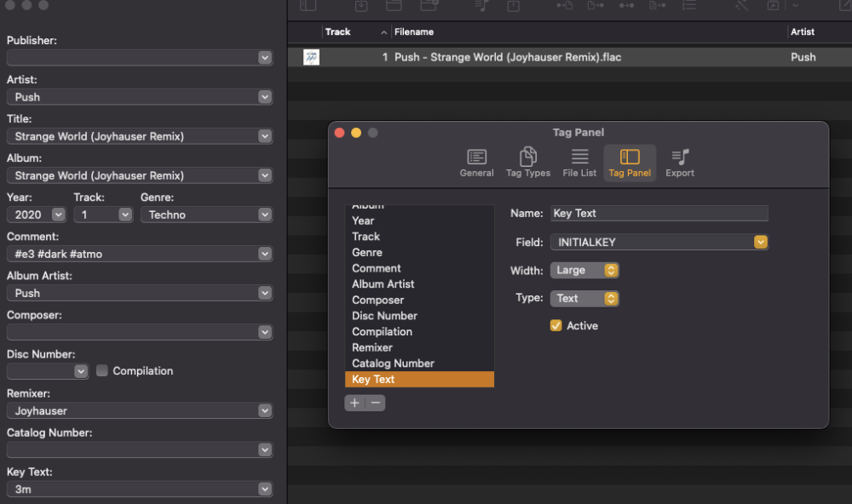Remove selected field with minus button
This screenshot has height=504, width=852.
(x=375, y=403)
